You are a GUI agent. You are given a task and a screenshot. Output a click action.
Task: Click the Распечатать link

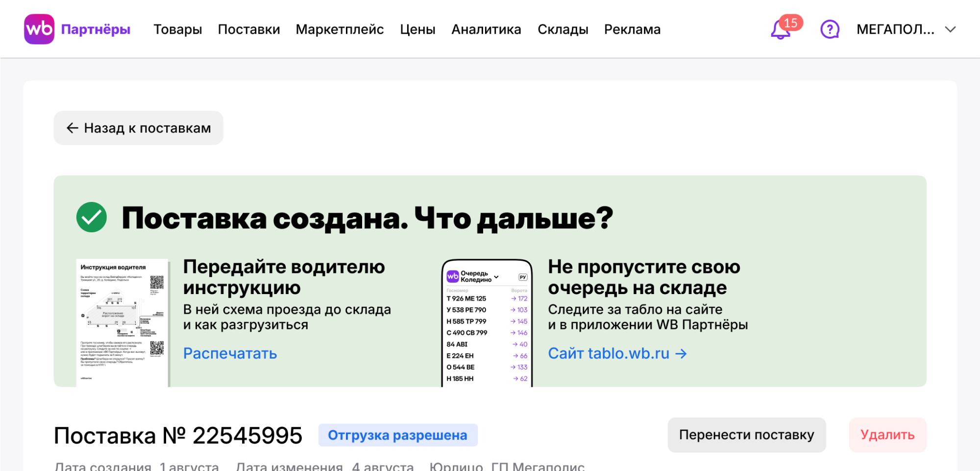(x=230, y=353)
